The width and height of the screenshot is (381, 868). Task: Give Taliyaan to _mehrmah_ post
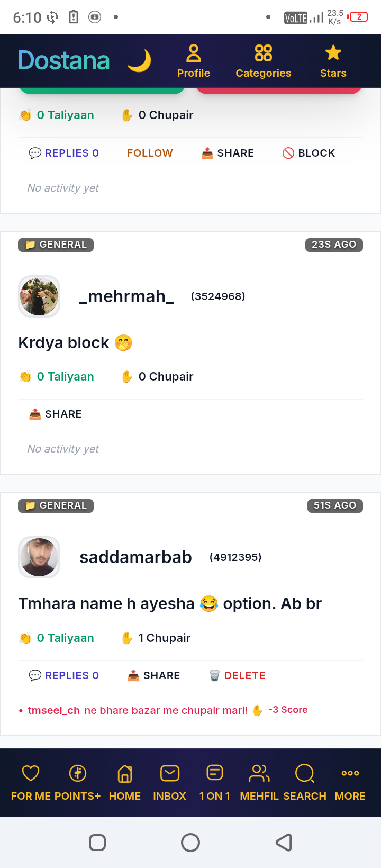coord(57,377)
